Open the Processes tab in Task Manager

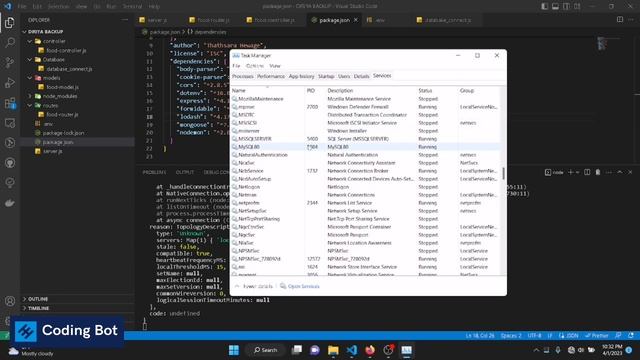(243, 76)
